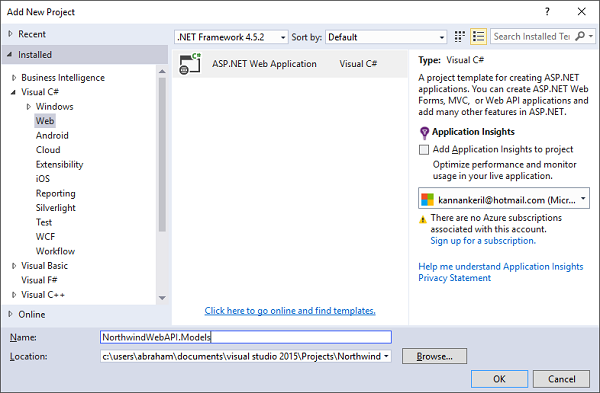The image size is (600, 393).
Task: Close the Add New Project dialog
Action: coord(582,11)
